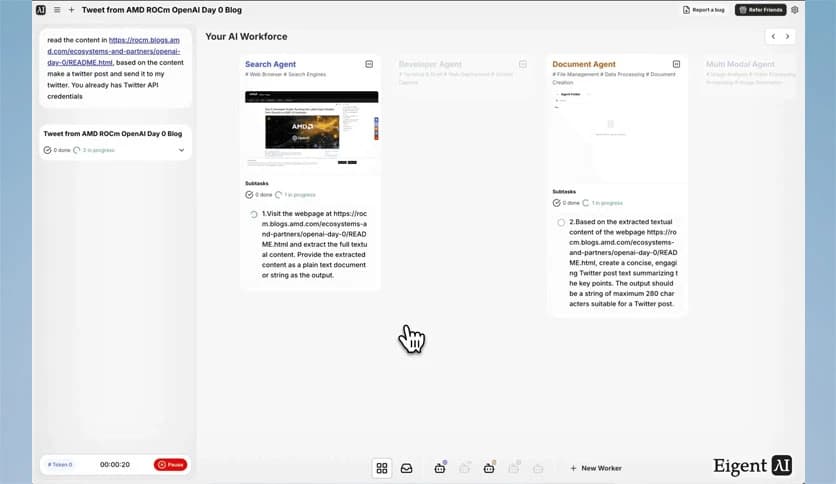This screenshot has width=836, height=484.
Task: Select the robot worker icon with purple dot
Action: (x=440, y=467)
